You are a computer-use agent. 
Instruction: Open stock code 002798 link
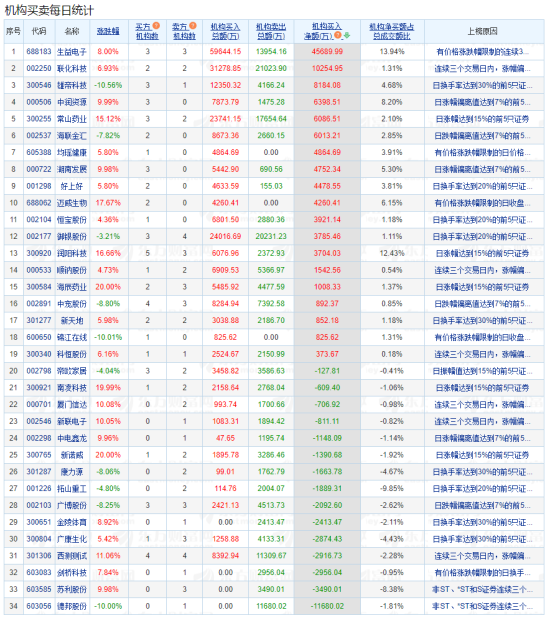[39, 371]
